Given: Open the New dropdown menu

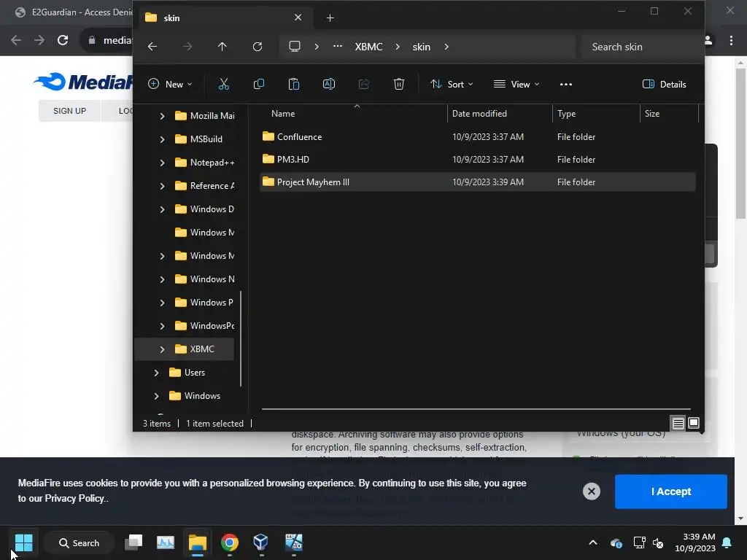Looking at the screenshot, I should (169, 85).
